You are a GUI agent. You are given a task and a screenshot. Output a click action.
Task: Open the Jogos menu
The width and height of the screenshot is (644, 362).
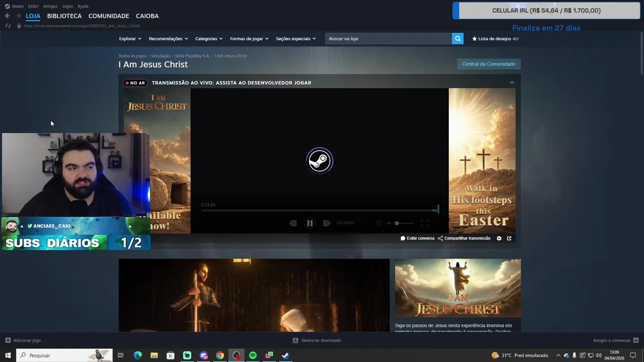[x=67, y=6]
